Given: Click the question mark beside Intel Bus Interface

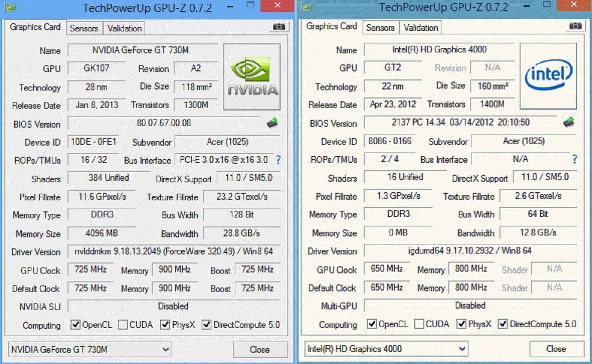Looking at the screenshot, I should 575,159.
